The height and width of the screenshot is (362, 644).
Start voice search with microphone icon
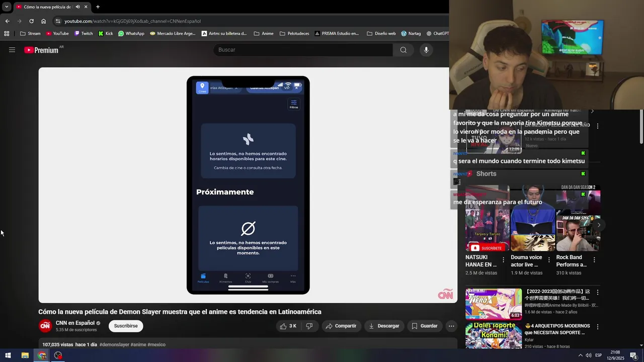[426, 50]
